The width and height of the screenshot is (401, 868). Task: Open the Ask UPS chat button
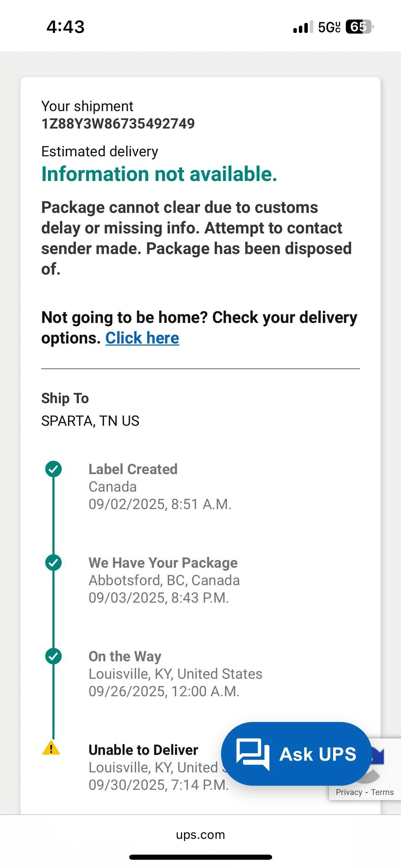coord(296,754)
